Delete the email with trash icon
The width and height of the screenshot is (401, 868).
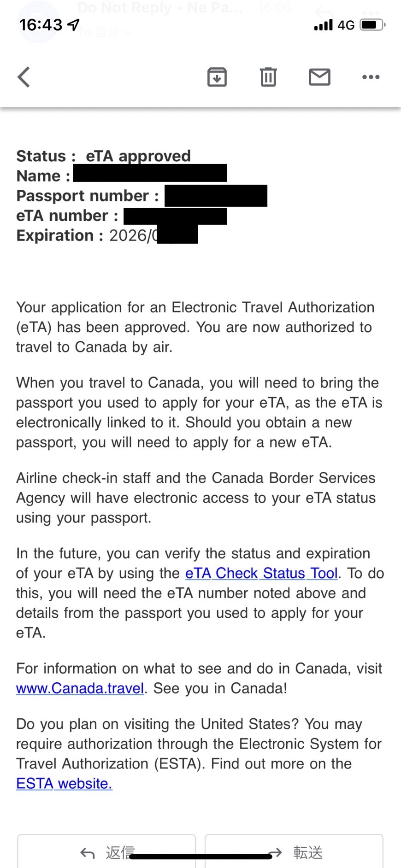(268, 77)
